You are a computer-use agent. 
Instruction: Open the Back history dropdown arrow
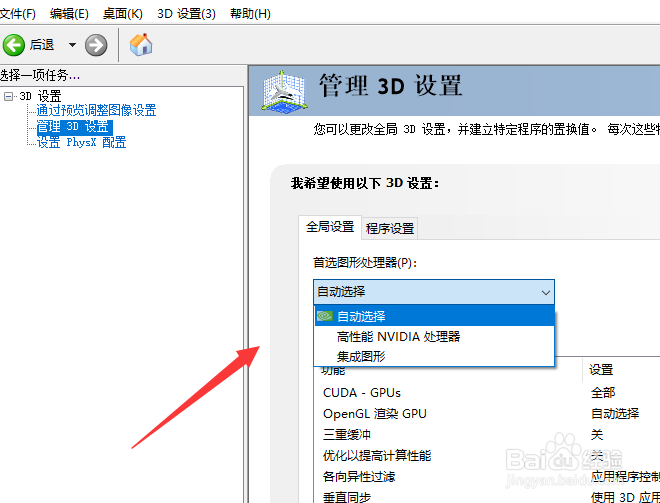[72, 45]
